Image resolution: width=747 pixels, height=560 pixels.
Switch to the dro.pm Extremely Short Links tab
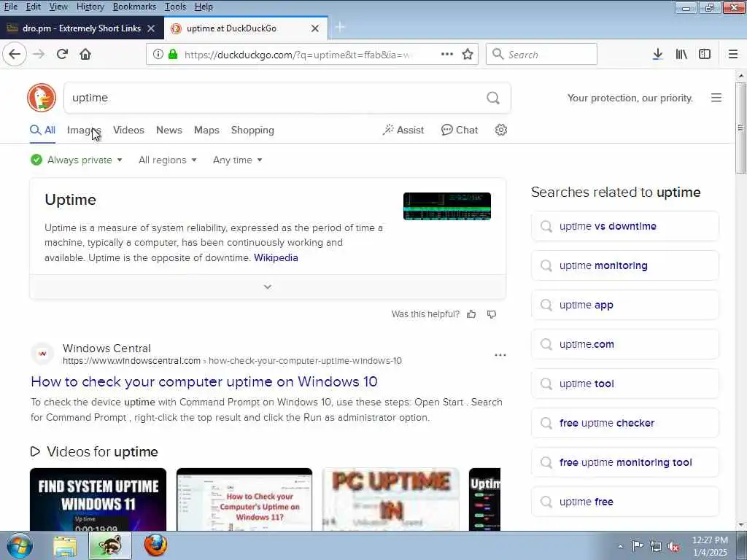point(82,28)
